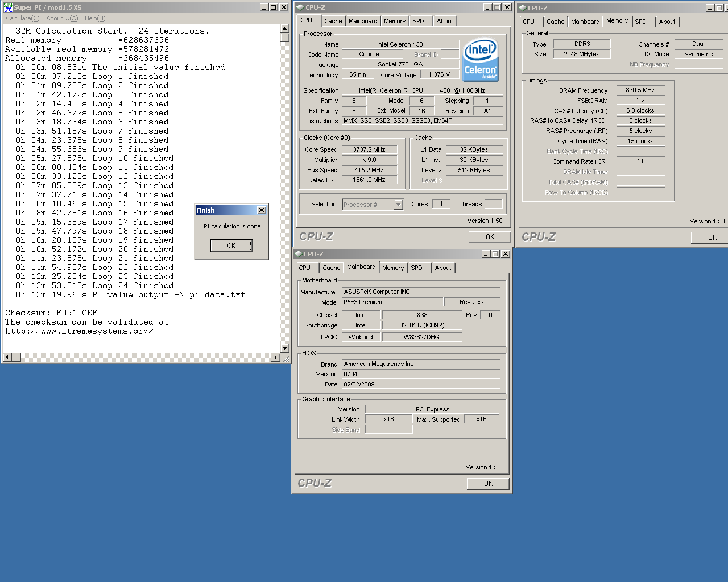Viewport: 728px width, 582px height.
Task: Click the Rated FSB 1661.0 MHz field
Action: click(369, 180)
